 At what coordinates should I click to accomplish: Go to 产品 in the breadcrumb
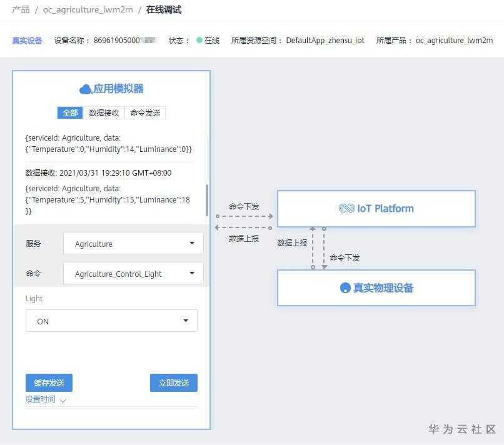click(21, 9)
